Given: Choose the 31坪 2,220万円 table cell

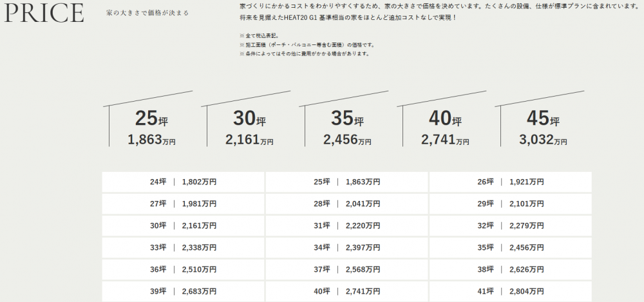Looking at the screenshot, I should (346, 226).
